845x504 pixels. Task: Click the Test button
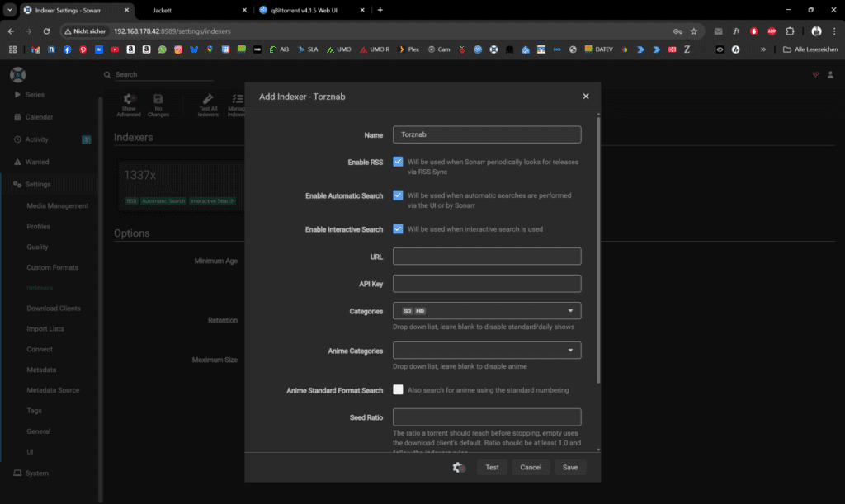tap(492, 468)
